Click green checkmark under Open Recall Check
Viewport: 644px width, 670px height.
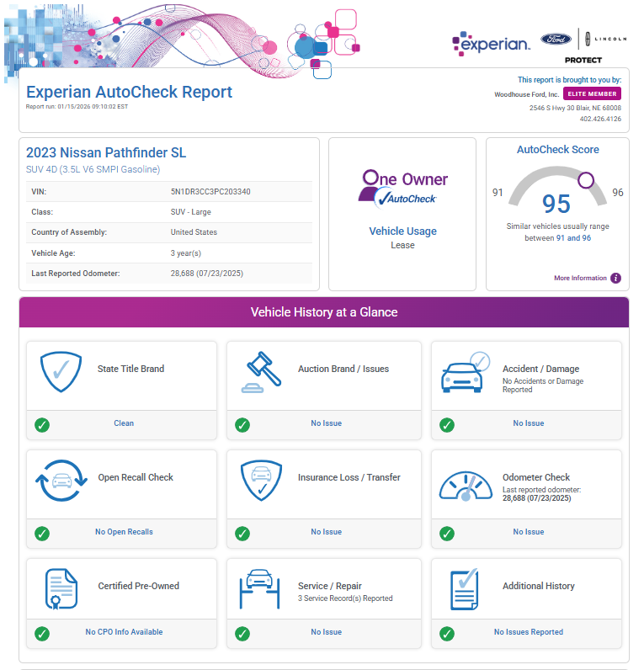[x=42, y=533]
